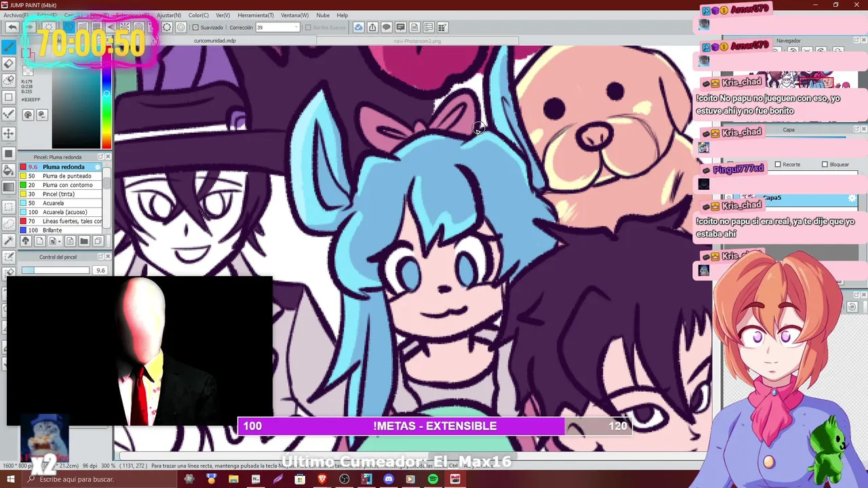Viewport: 868px width, 488px height.
Task: Open the Nube menu
Action: click(x=323, y=15)
